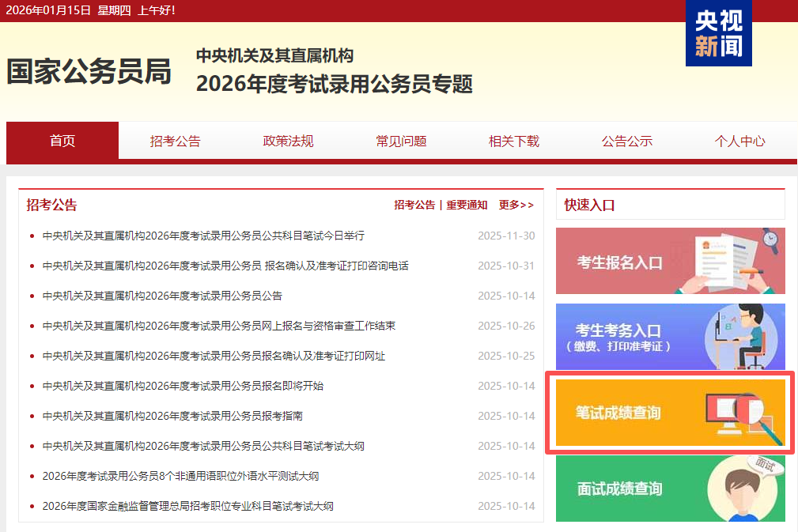Image resolution: width=798 pixels, height=532 pixels.
Task: Open 国家金融监督管理总局 专业科目考试大纲 link
Action: 188,506
